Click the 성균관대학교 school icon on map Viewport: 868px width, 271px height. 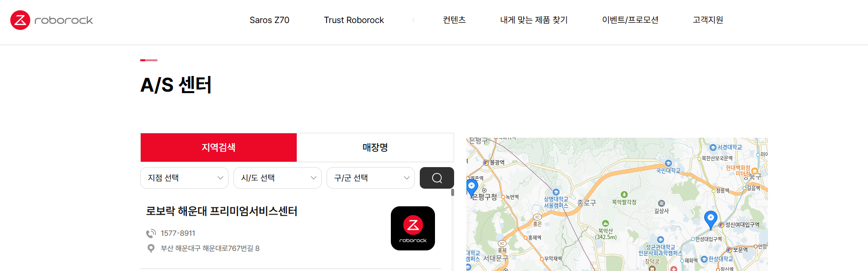661,240
